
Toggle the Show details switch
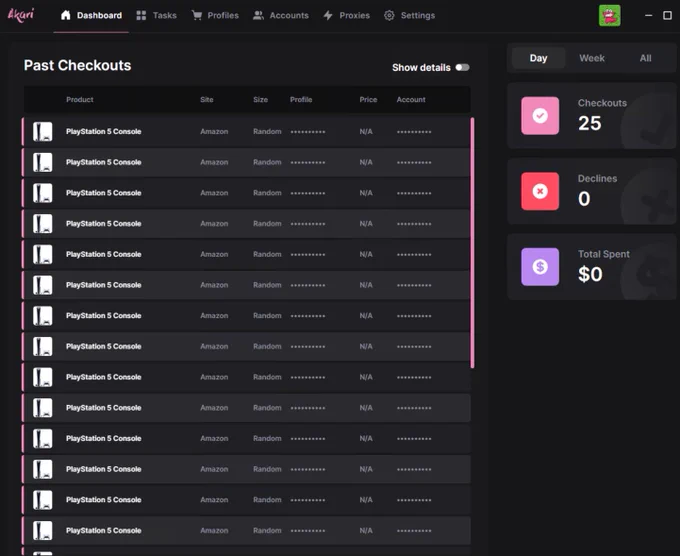(462, 68)
